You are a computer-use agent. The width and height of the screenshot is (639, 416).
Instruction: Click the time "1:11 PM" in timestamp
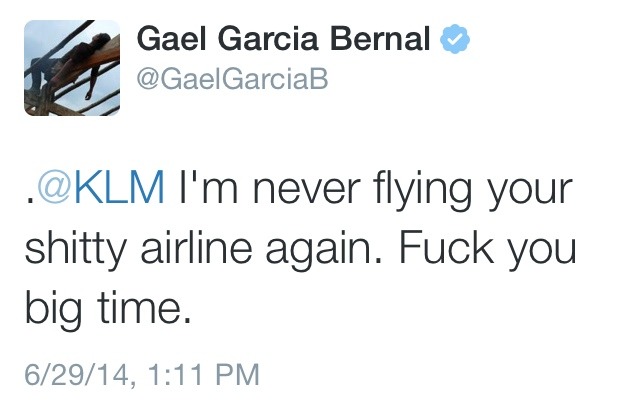click(x=204, y=374)
